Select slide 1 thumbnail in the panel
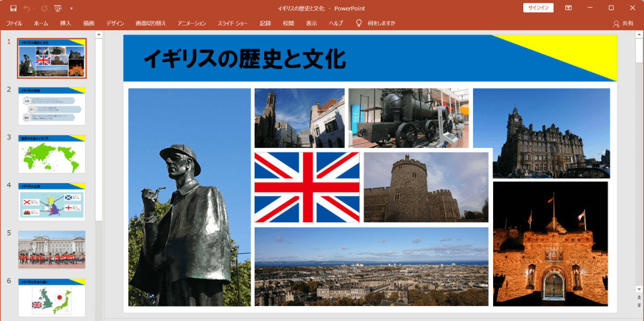The width and height of the screenshot is (644, 321). (x=52, y=58)
